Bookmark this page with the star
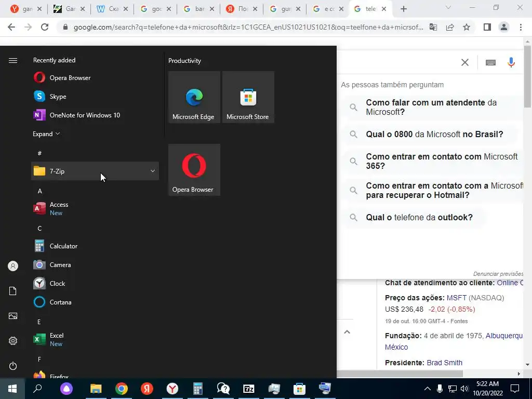The height and width of the screenshot is (399, 532). [x=467, y=27]
